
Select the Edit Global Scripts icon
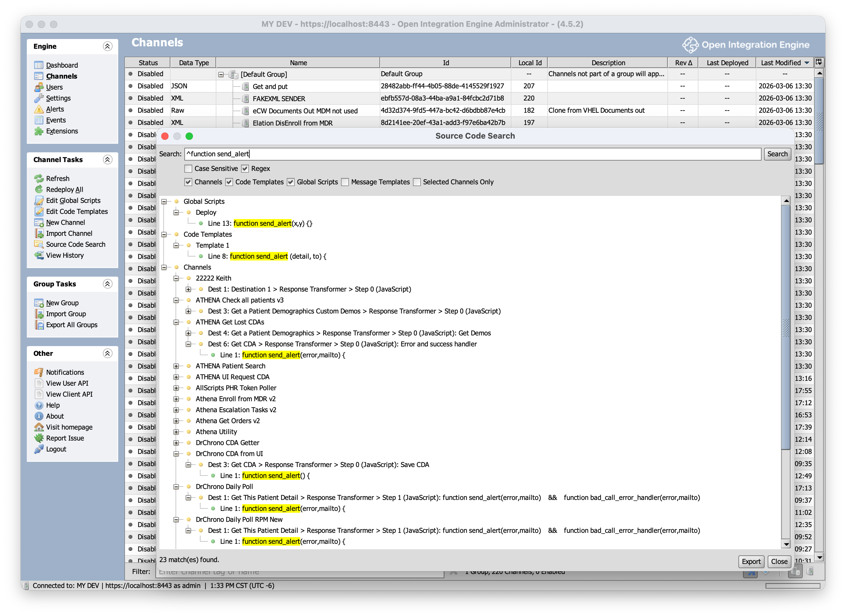coord(39,200)
